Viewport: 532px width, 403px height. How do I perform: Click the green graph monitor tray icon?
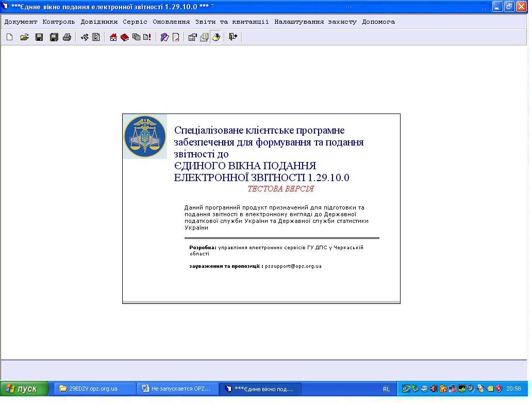[x=462, y=389]
